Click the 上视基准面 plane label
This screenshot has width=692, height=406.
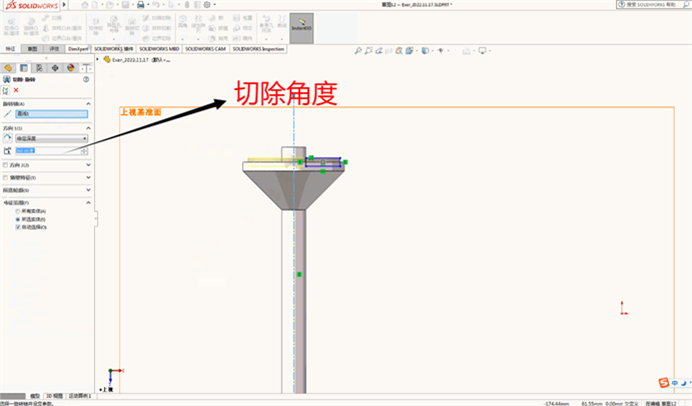pyautogui.click(x=141, y=112)
